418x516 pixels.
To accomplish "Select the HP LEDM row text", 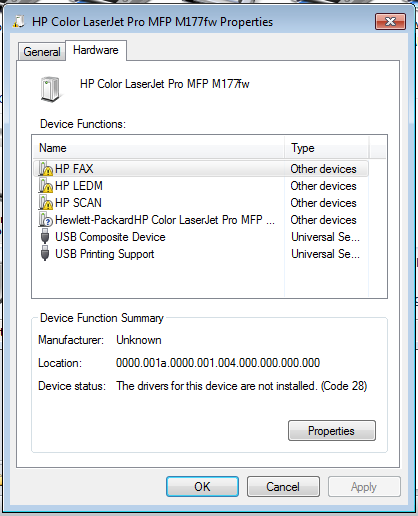I will click(x=79, y=186).
